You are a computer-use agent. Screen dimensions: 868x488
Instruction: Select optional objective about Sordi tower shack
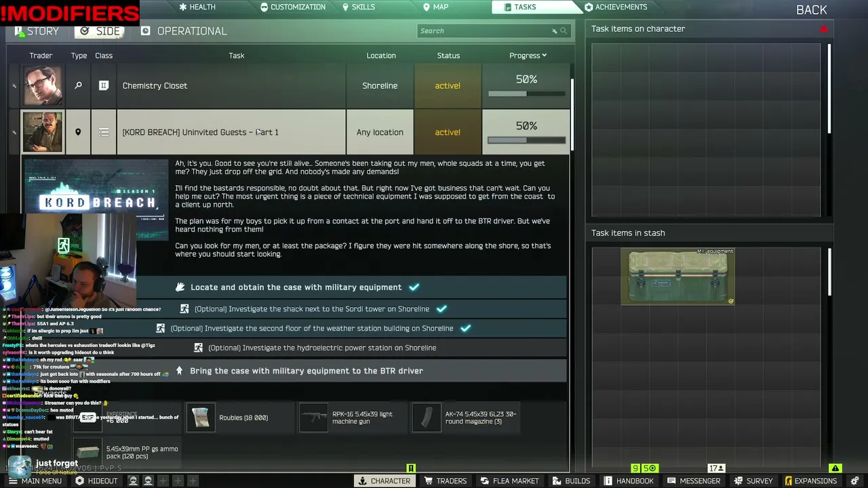(312, 309)
